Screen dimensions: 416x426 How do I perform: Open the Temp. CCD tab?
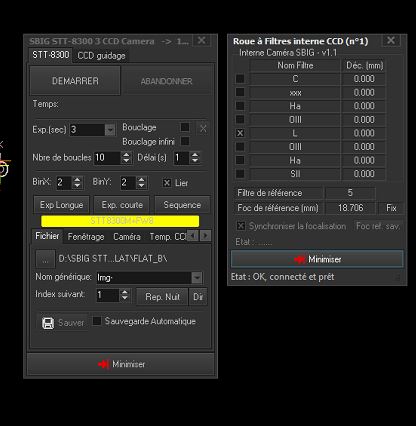click(x=167, y=237)
